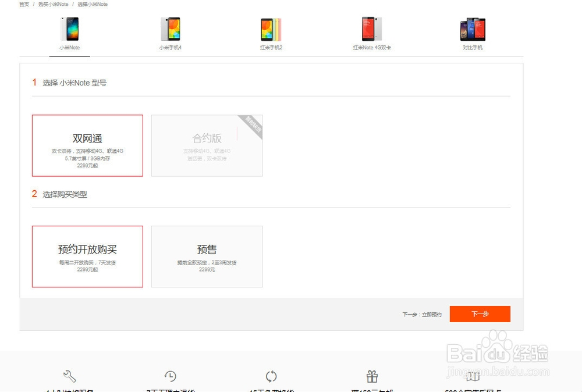Click the gift box free shipping icon
582x392 pixels.
pos(372,376)
